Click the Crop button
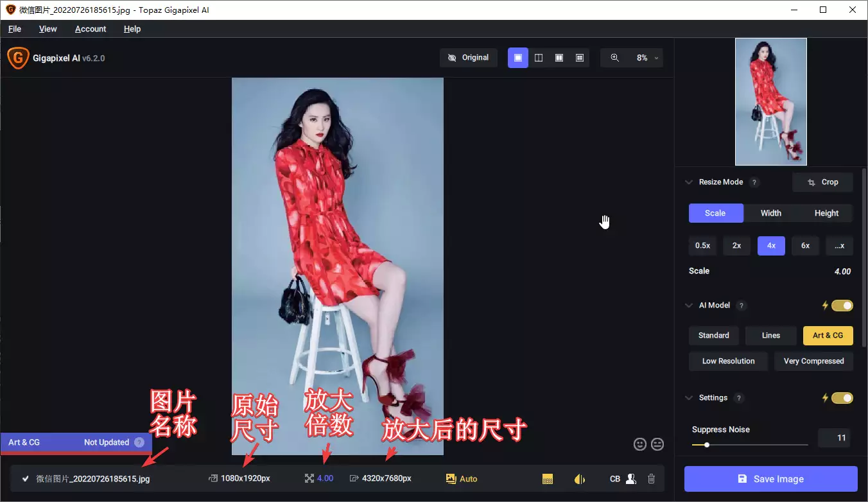The image size is (868, 502). [x=823, y=182]
